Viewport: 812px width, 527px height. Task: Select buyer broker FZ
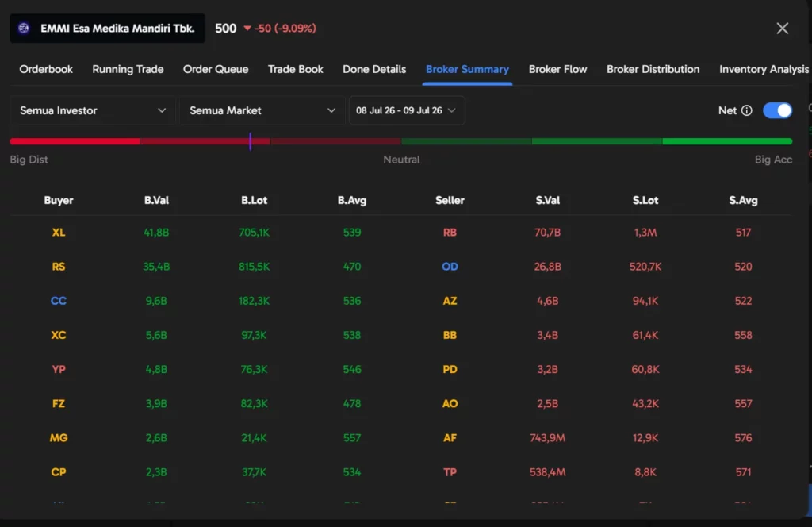click(59, 404)
